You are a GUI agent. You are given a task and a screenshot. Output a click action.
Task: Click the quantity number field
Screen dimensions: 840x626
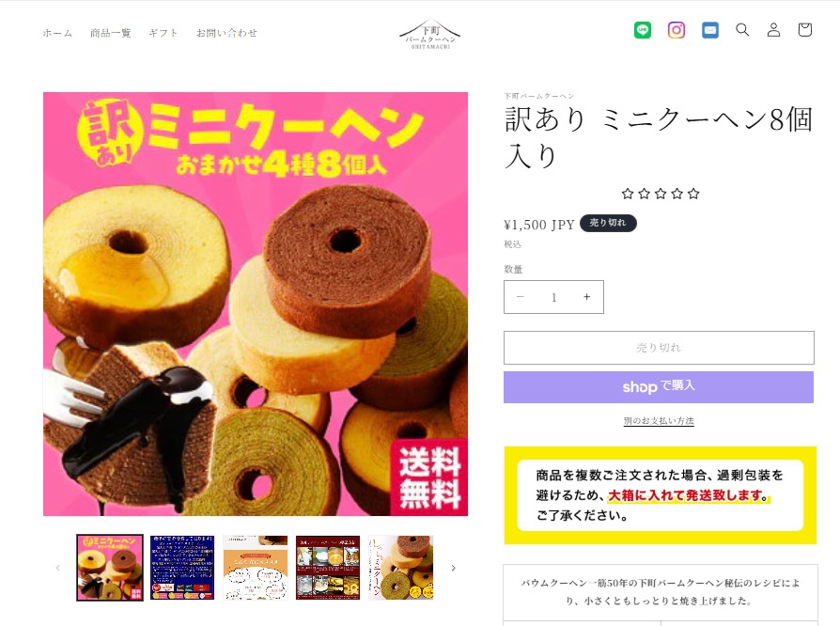(554, 297)
